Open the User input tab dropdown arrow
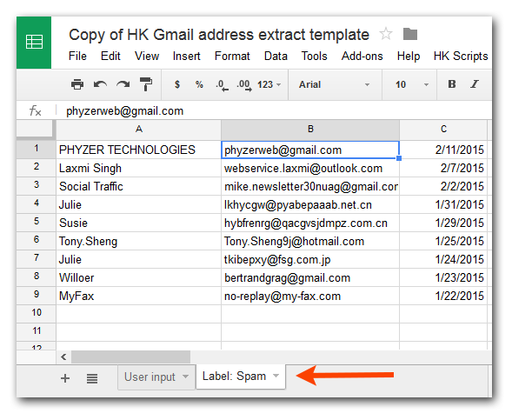Image resolution: width=512 pixels, height=420 pixels. click(185, 377)
